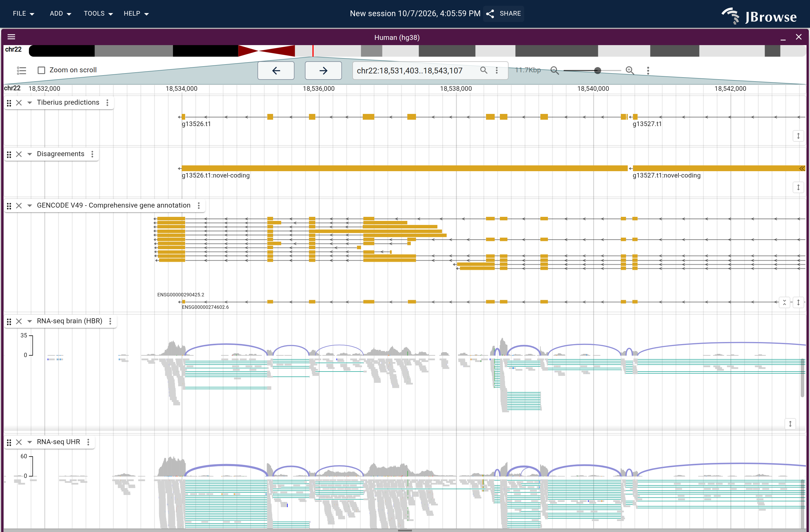Close the Tiberius predictions track
The height and width of the screenshot is (532, 810).
click(x=19, y=103)
